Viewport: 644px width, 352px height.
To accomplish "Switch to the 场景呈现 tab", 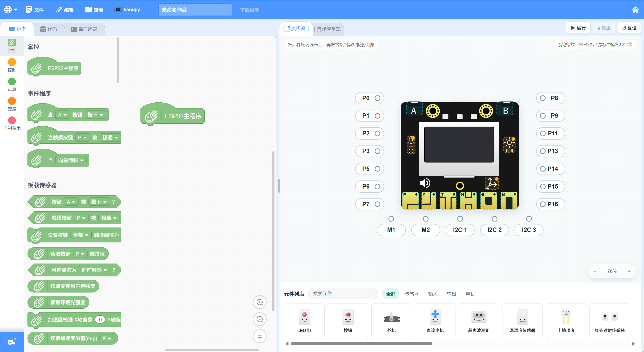I will coord(328,29).
